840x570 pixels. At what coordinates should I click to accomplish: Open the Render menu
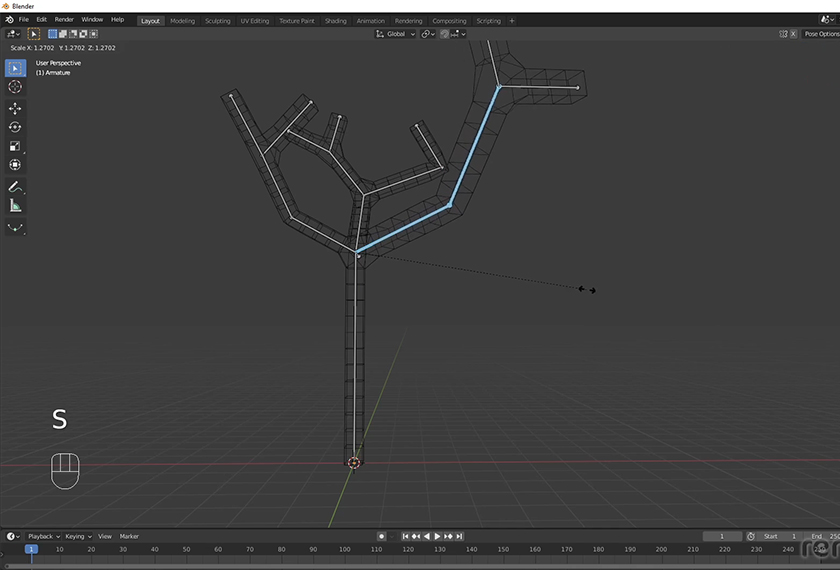click(64, 20)
